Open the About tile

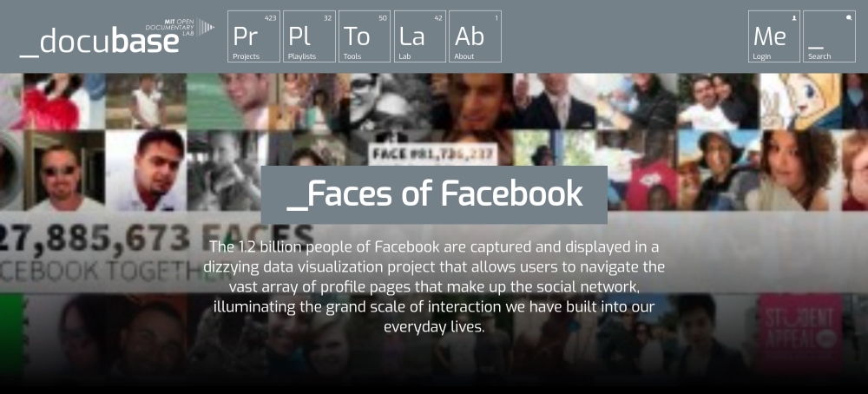pos(476,36)
